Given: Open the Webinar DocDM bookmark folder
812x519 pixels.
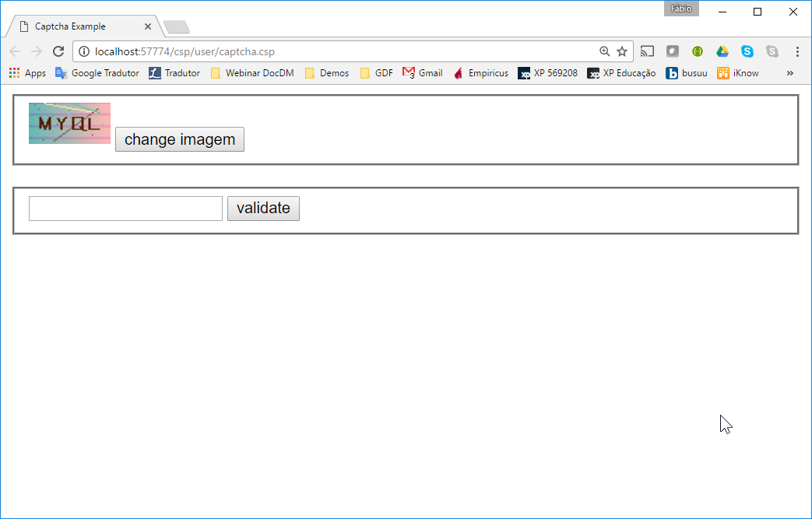Looking at the screenshot, I should pyautogui.click(x=252, y=73).
